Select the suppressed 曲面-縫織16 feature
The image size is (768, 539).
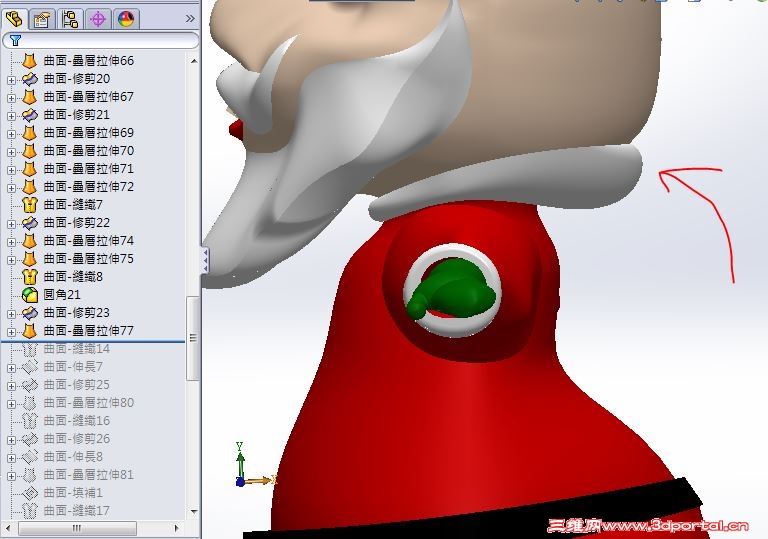coord(77,421)
